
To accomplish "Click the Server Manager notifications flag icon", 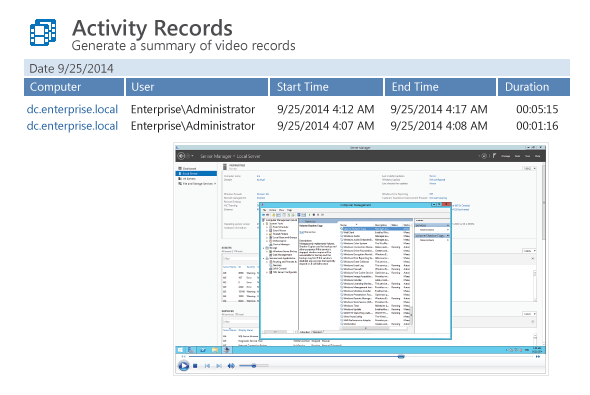I will (x=494, y=156).
